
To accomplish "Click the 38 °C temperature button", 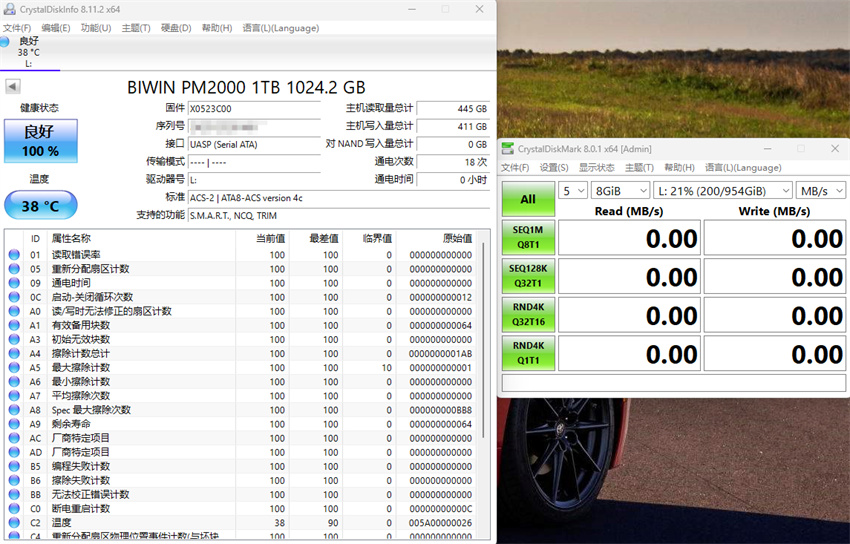I will click(41, 205).
